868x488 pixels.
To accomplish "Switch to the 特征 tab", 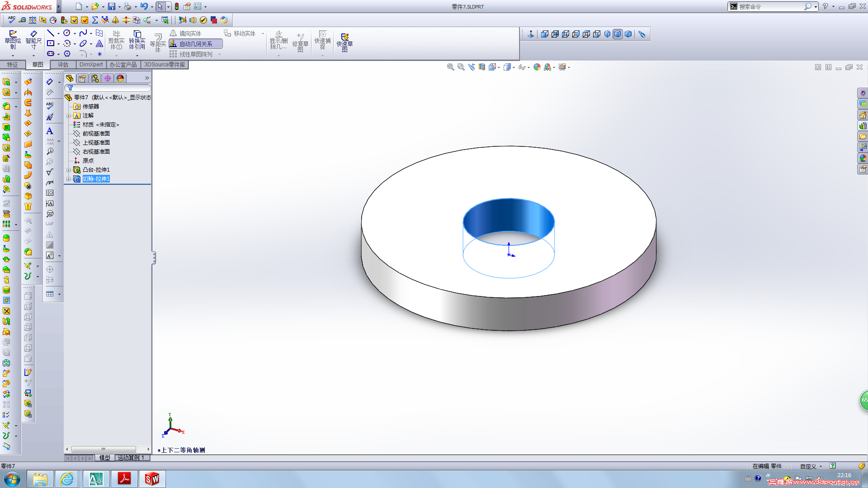I will click(13, 65).
